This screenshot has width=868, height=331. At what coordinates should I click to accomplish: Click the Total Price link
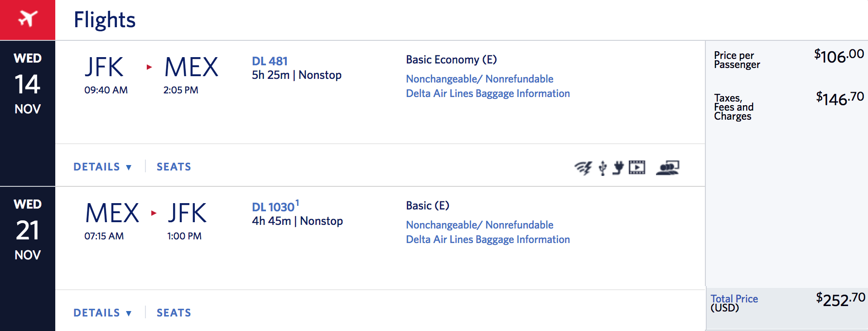(734, 299)
